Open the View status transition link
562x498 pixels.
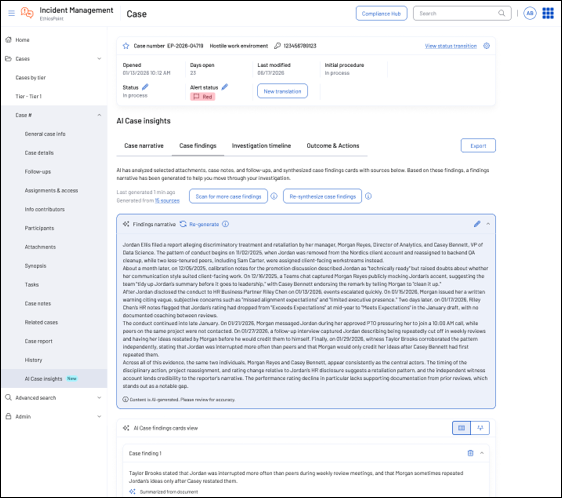click(x=451, y=46)
